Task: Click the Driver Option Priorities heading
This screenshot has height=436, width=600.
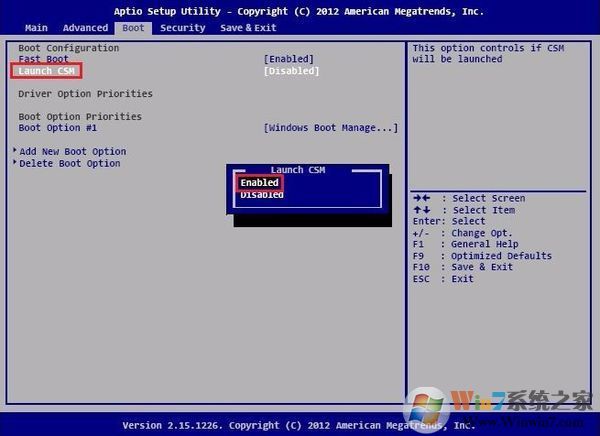Action: [85, 94]
